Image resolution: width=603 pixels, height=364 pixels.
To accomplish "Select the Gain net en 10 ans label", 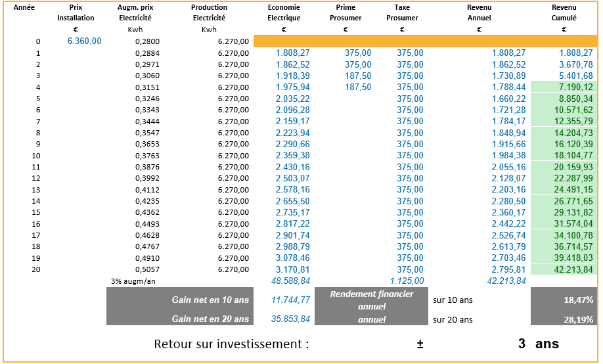I will click(210, 300).
